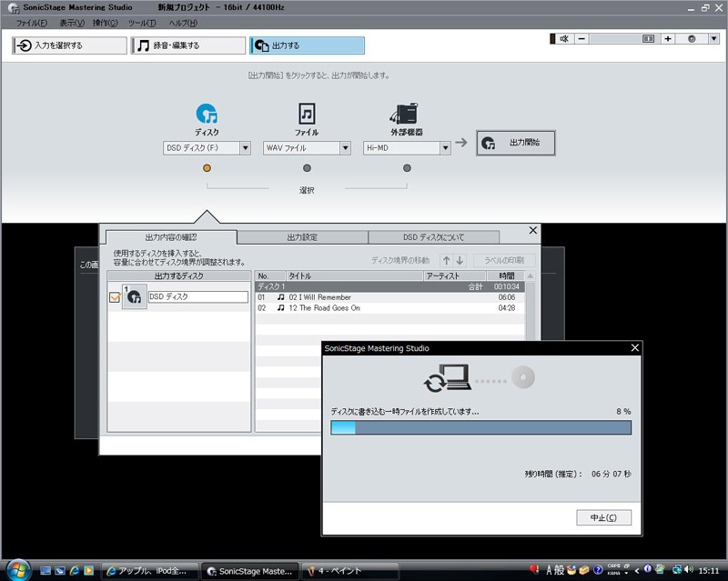The image size is (728, 581).
Task: Click the 出力開始 button
Action: tap(515, 143)
